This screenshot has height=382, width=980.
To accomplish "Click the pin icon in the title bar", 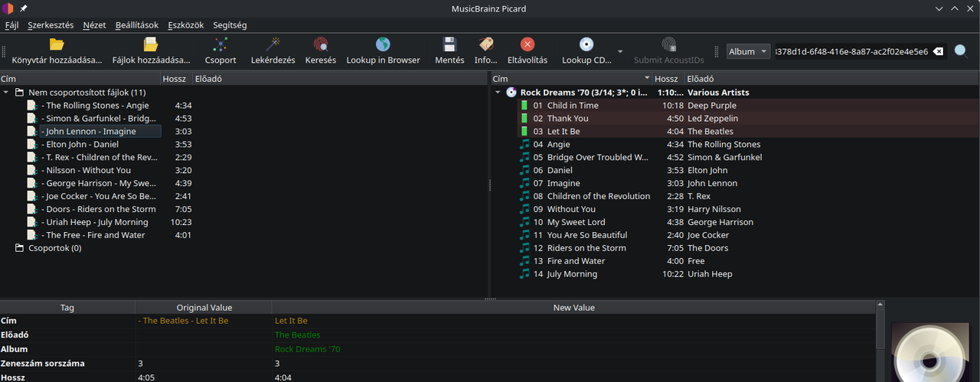I will point(24,8).
